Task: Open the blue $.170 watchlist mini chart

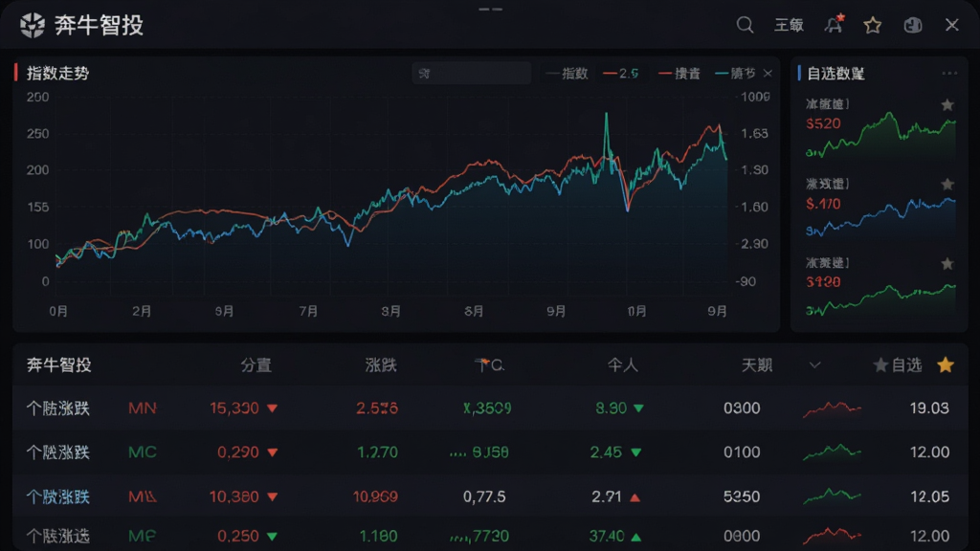Action: pyautogui.click(x=880, y=217)
